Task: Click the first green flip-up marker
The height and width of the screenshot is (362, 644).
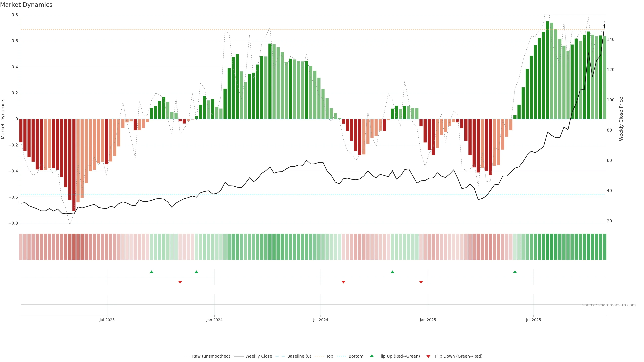Action: point(151,272)
